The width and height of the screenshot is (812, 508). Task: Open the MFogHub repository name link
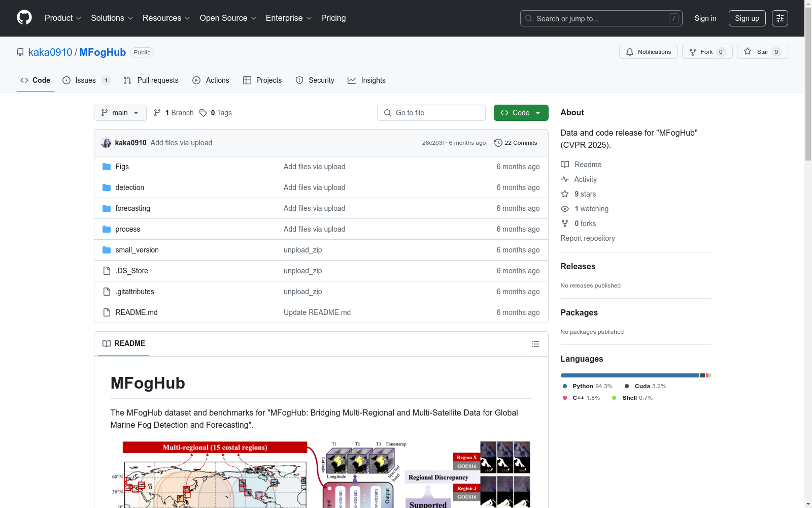103,52
